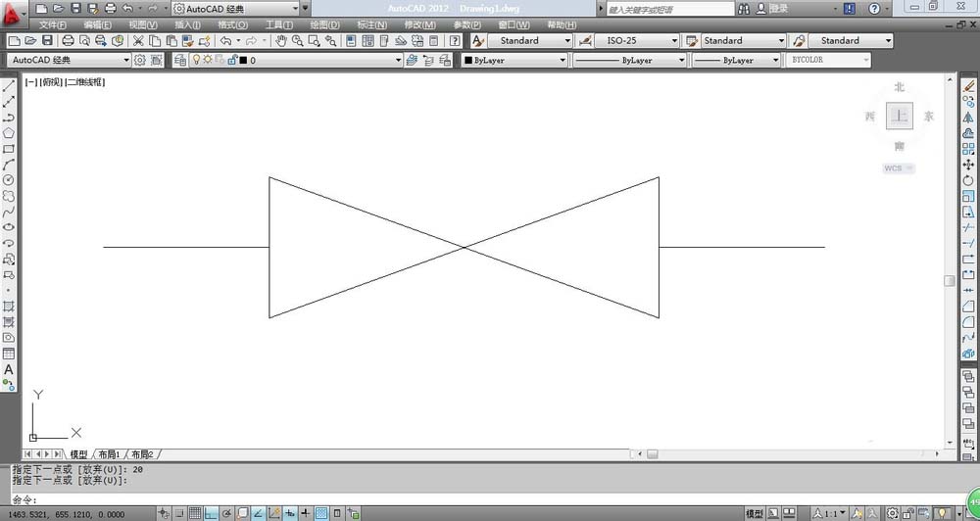The height and width of the screenshot is (521, 980).
Task: Select the Circle tool in draw toolbar
Action: pyautogui.click(x=9, y=180)
